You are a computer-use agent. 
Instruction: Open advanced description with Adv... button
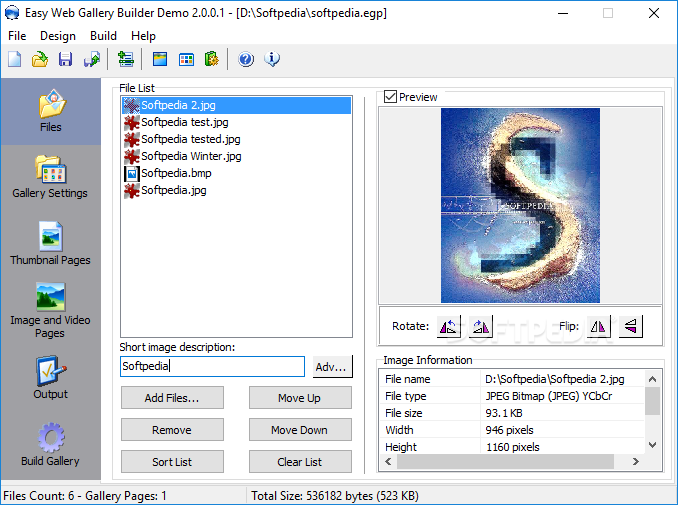pos(332,367)
